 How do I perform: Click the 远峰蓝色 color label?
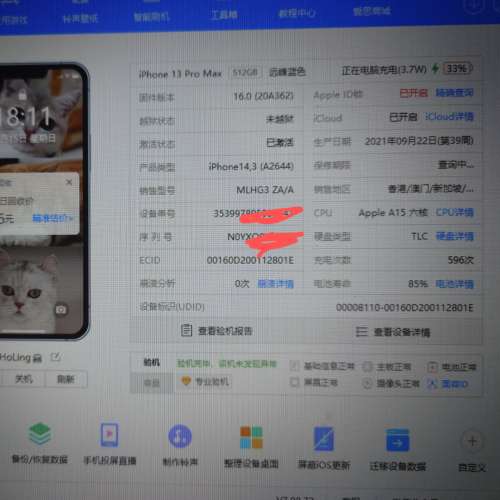pyautogui.click(x=287, y=72)
